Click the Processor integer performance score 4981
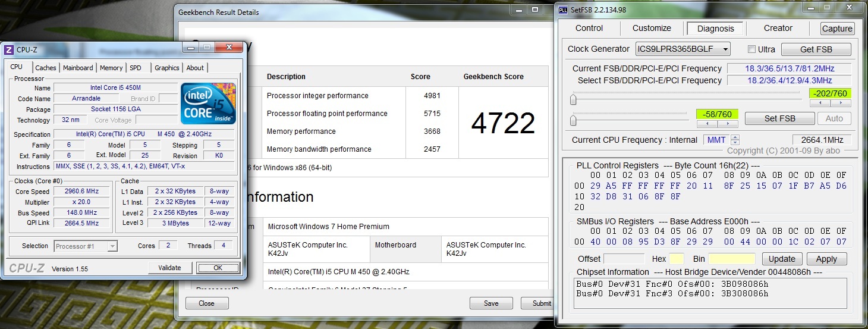 [432, 96]
